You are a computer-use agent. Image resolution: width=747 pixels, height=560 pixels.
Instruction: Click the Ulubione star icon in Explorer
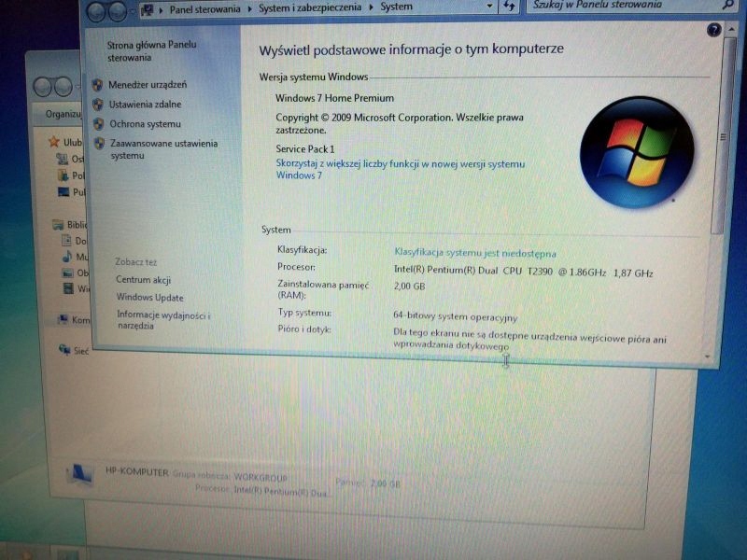pyautogui.click(x=54, y=142)
